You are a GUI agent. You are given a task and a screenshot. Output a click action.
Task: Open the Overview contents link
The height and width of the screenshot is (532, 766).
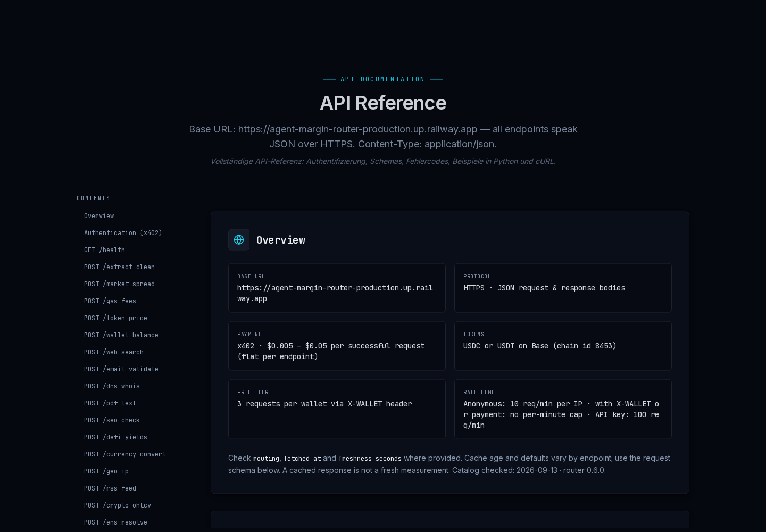click(x=99, y=216)
